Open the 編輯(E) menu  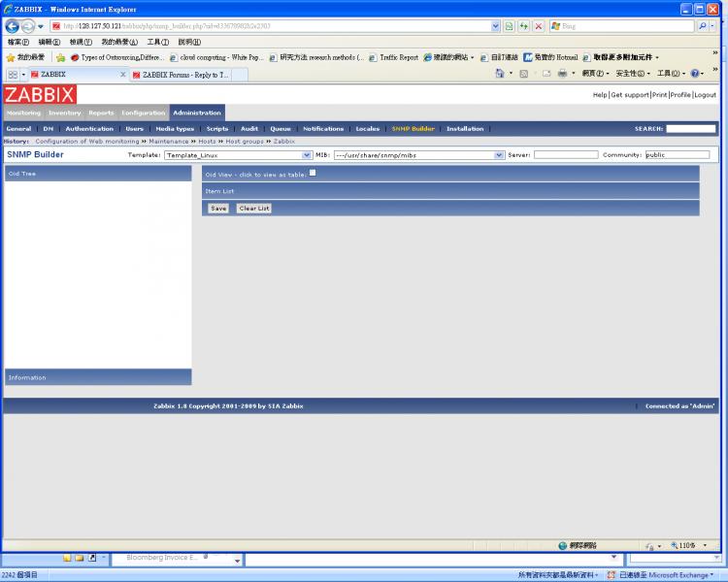click(x=50, y=42)
